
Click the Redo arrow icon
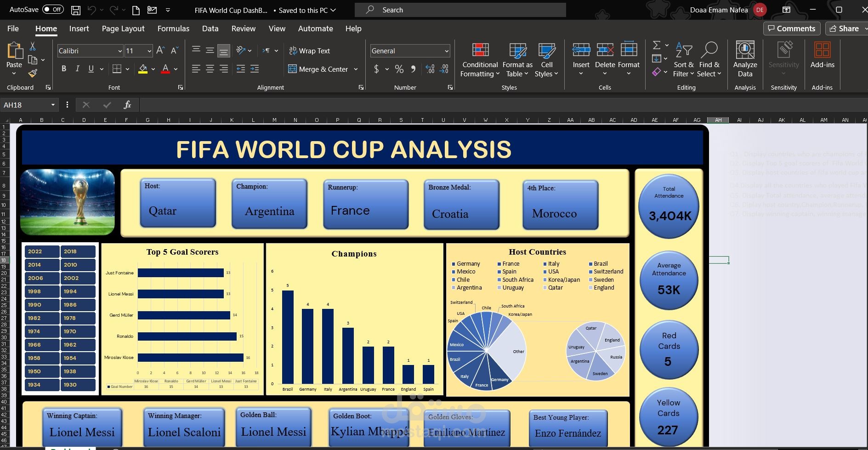[113, 10]
